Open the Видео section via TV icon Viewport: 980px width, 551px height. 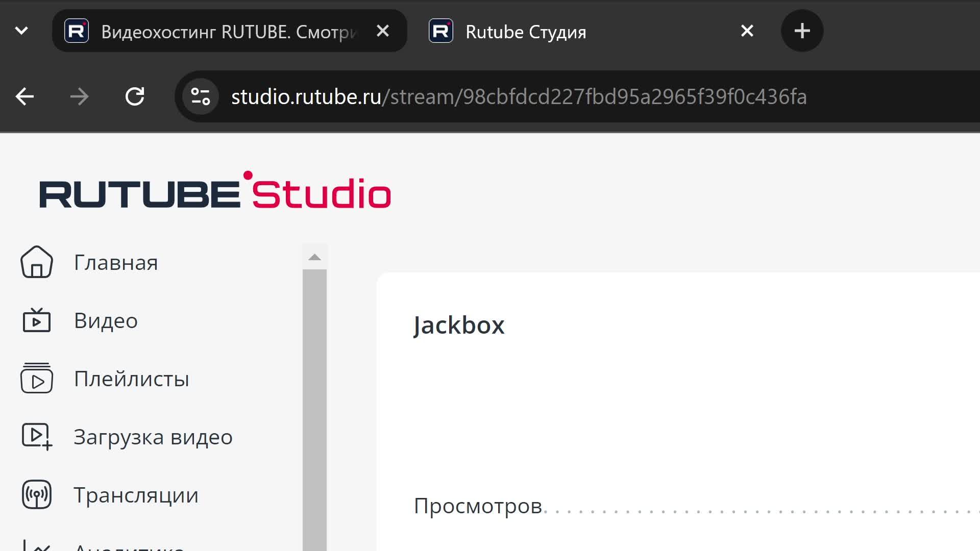(36, 320)
